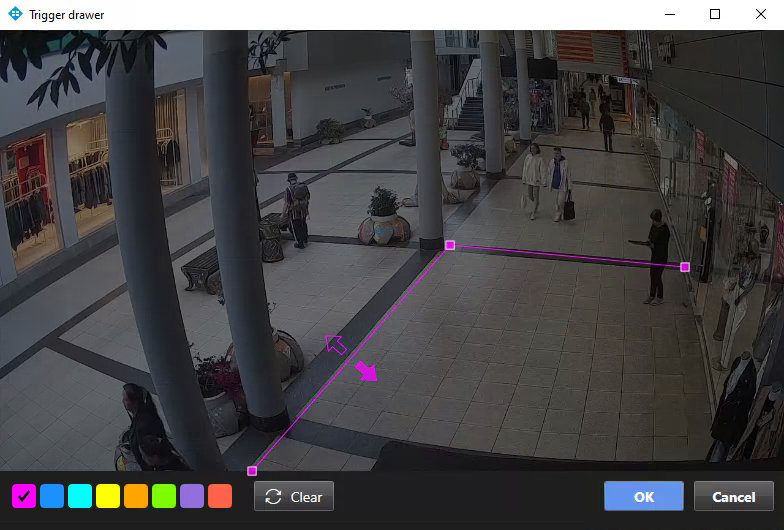The height and width of the screenshot is (530, 784).
Task: Click the trigger line's middle vertex handle
Action: pyautogui.click(x=450, y=245)
